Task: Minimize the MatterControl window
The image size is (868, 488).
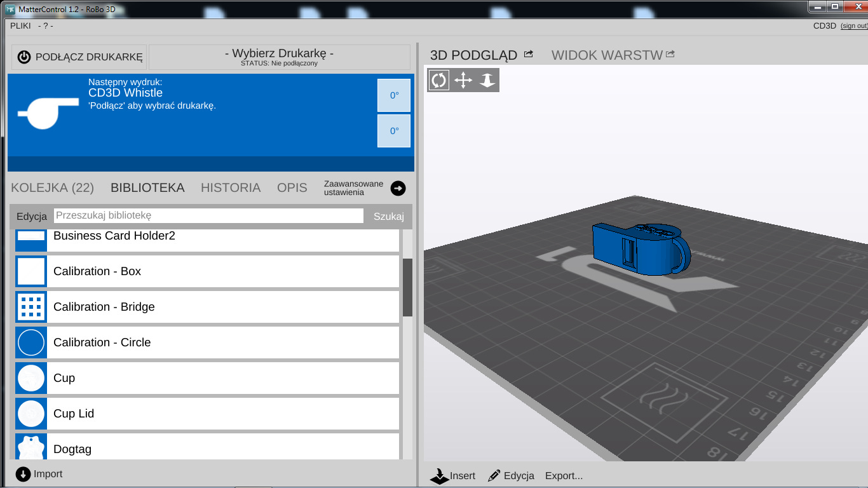Action: [817, 6]
